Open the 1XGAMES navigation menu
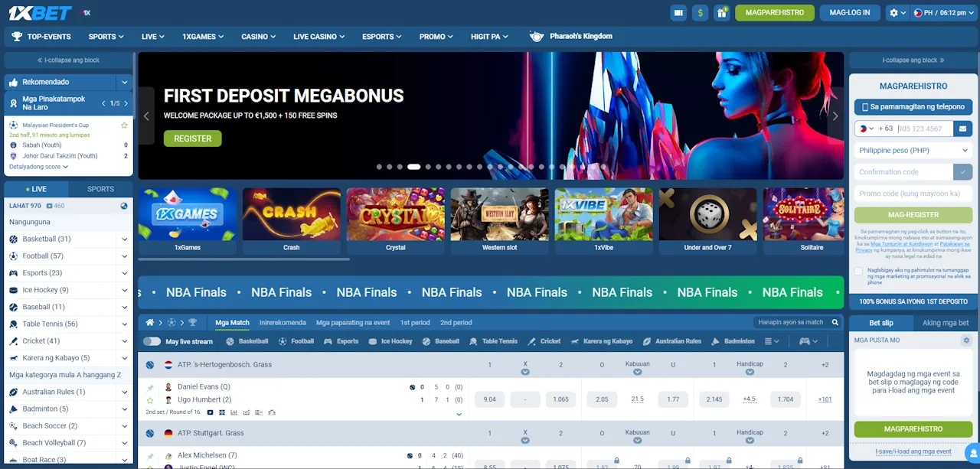 coord(203,36)
